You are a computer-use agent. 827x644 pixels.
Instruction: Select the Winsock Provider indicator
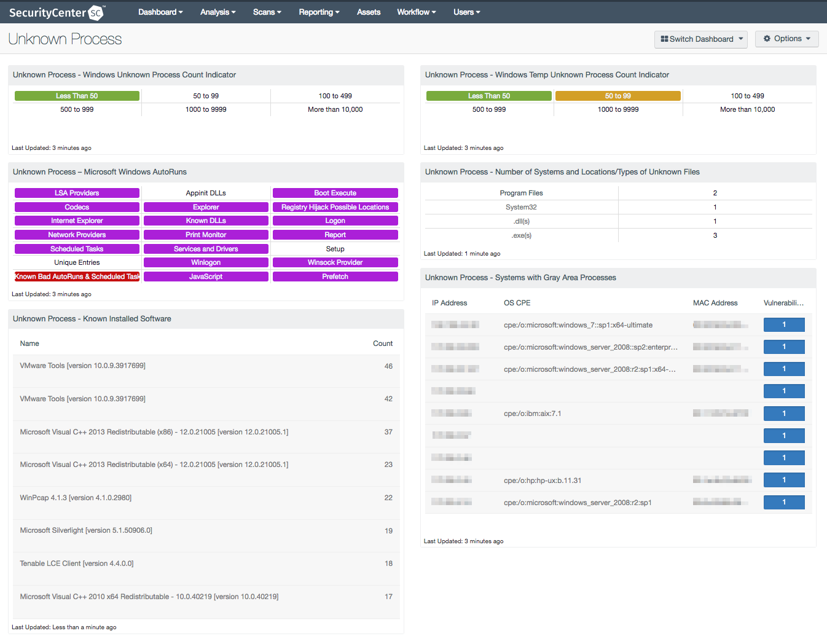click(335, 262)
